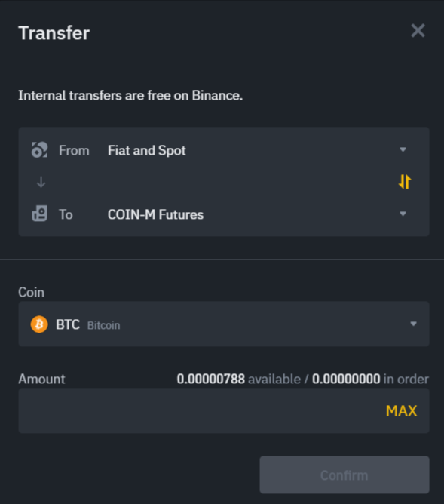
Task: Focus the Amount input field
Action: click(x=224, y=410)
